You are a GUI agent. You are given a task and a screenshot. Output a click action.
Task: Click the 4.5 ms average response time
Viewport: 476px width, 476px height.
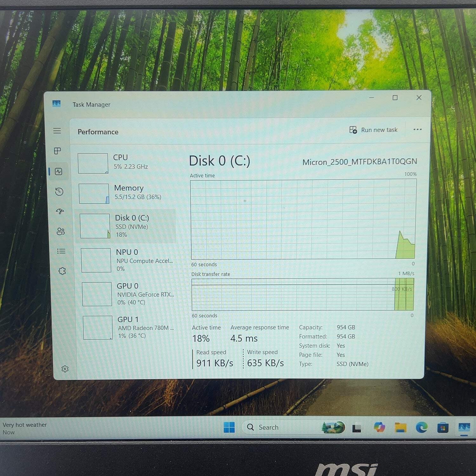pyautogui.click(x=244, y=338)
